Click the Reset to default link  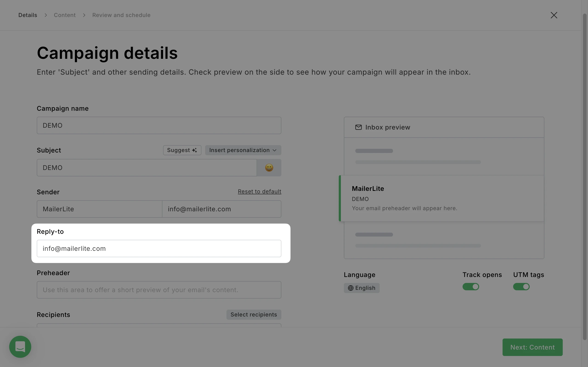[x=259, y=192]
